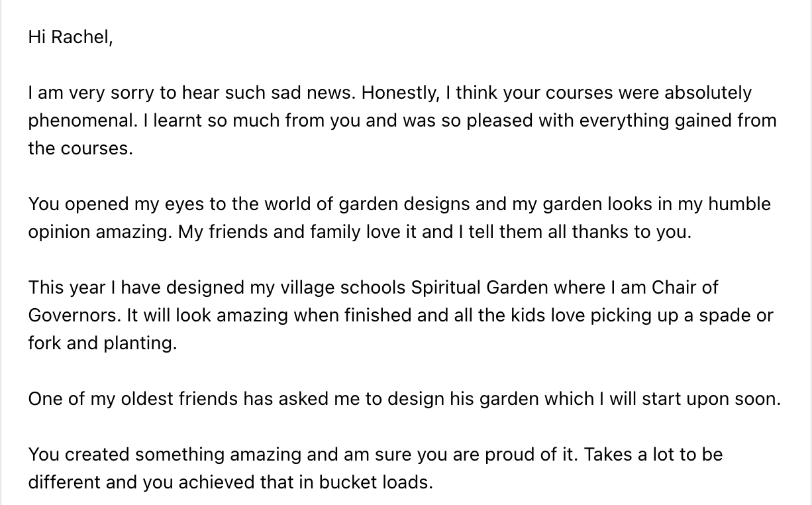
Task: Click the word 'opinion' starting the line
Action: 56,232
